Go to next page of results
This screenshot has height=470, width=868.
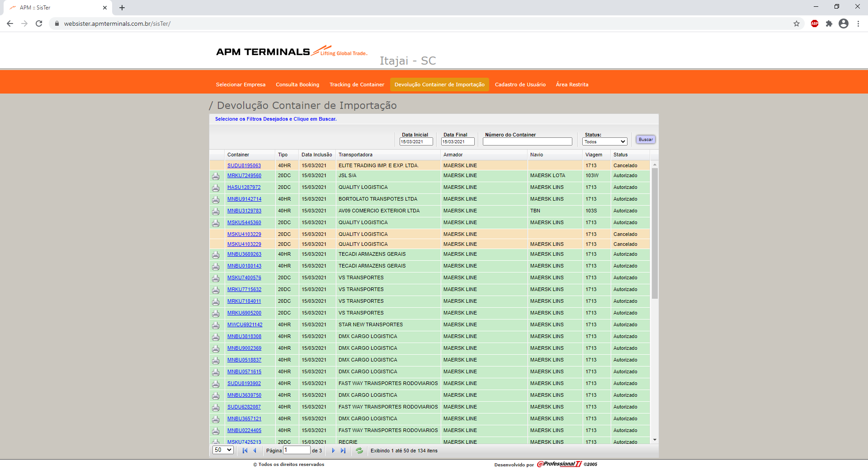pos(333,451)
